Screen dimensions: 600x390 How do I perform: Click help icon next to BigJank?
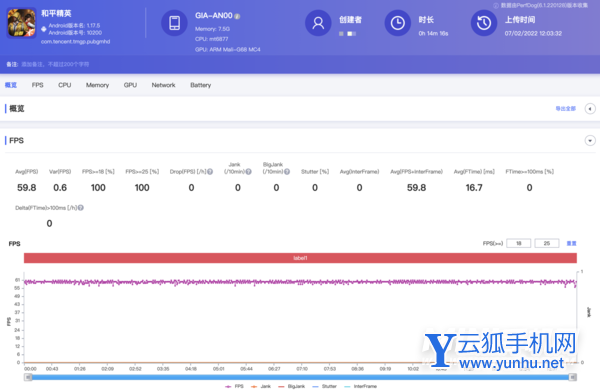tap(287, 171)
